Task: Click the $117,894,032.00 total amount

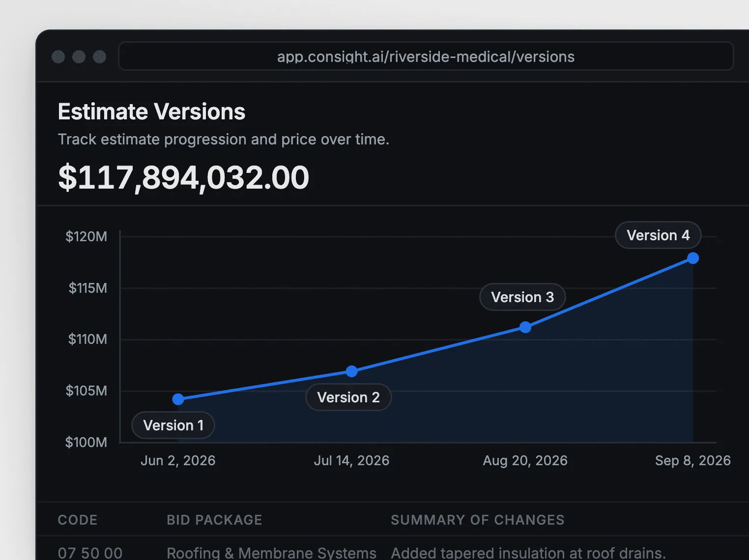Action: tap(183, 177)
